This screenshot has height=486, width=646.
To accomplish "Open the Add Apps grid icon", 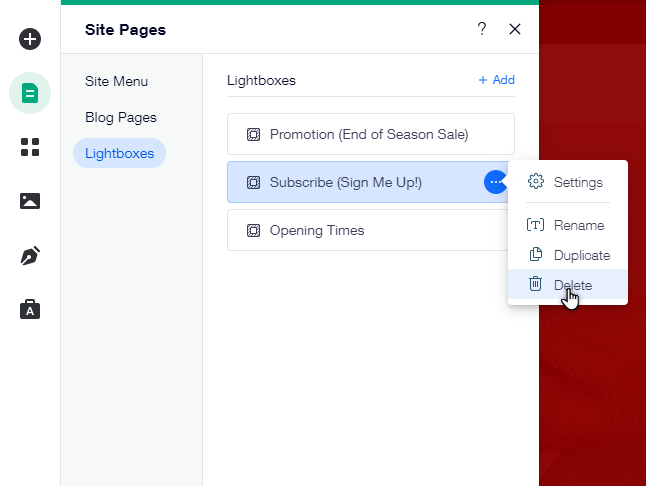I will click(x=30, y=147).
